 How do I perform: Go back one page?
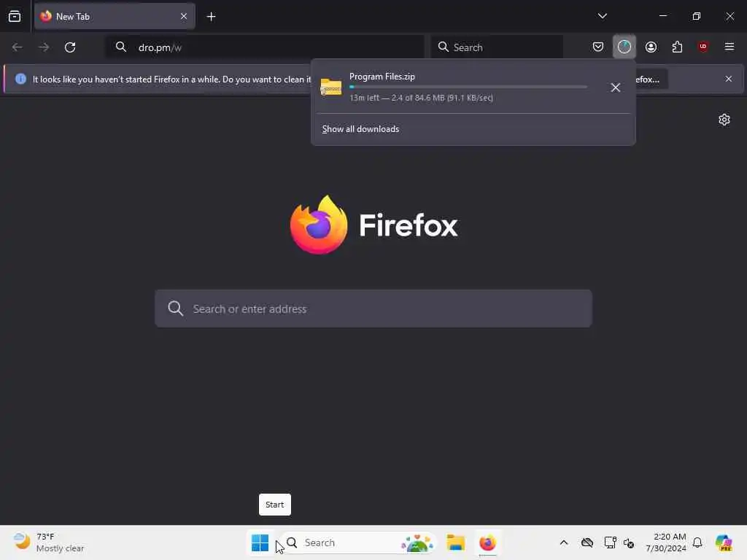18,47
